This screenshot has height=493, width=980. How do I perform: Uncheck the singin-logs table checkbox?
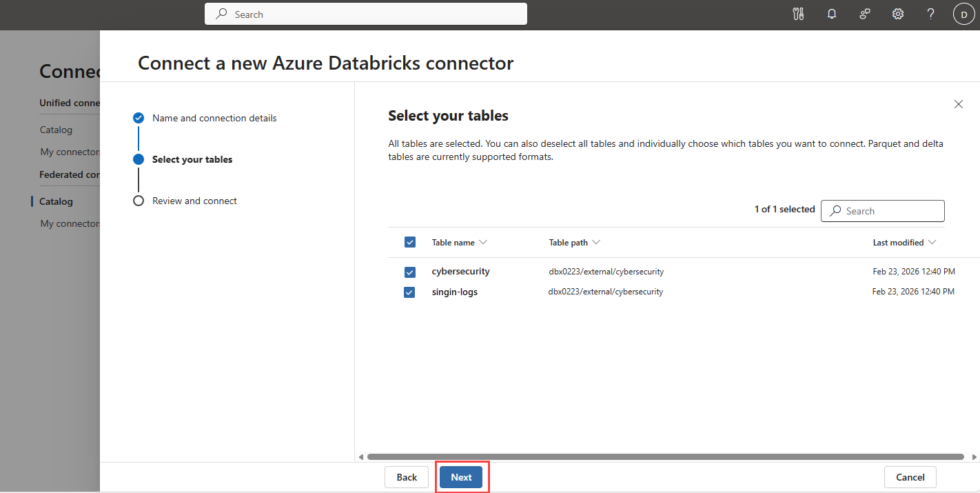tap(409, 292)
